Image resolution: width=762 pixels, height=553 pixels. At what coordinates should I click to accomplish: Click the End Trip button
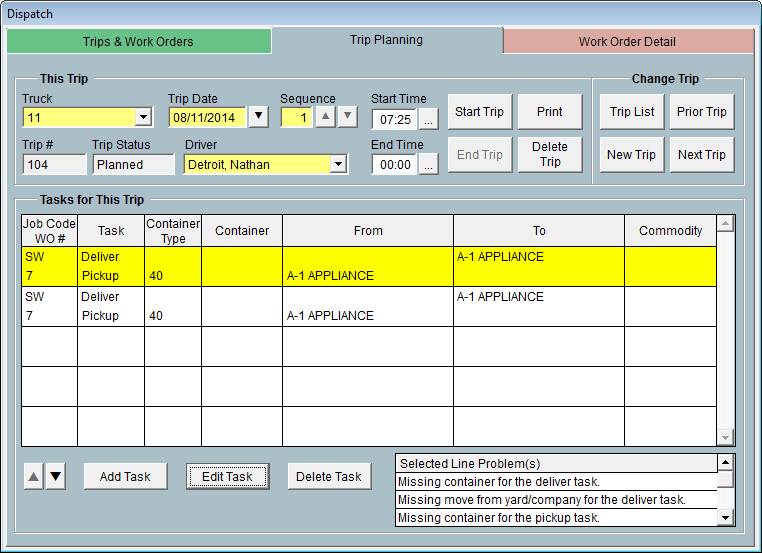click(480, 155)
